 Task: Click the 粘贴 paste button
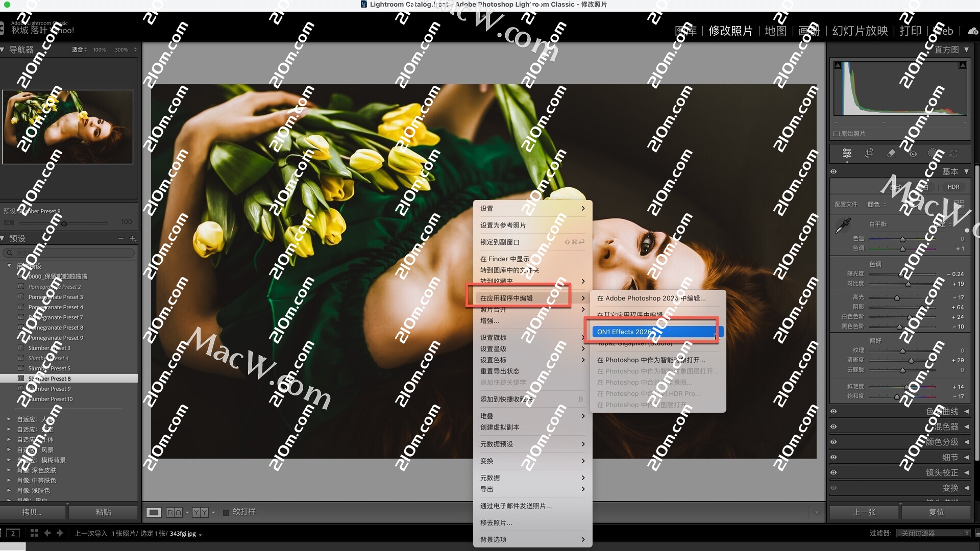(103, 512)
